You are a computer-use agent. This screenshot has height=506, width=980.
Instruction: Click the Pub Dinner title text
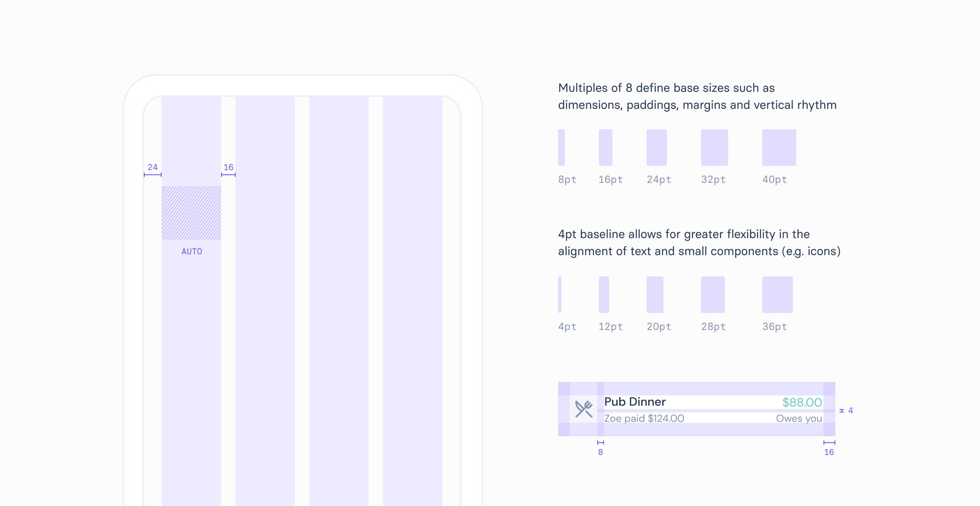click(x=635, y=402)
